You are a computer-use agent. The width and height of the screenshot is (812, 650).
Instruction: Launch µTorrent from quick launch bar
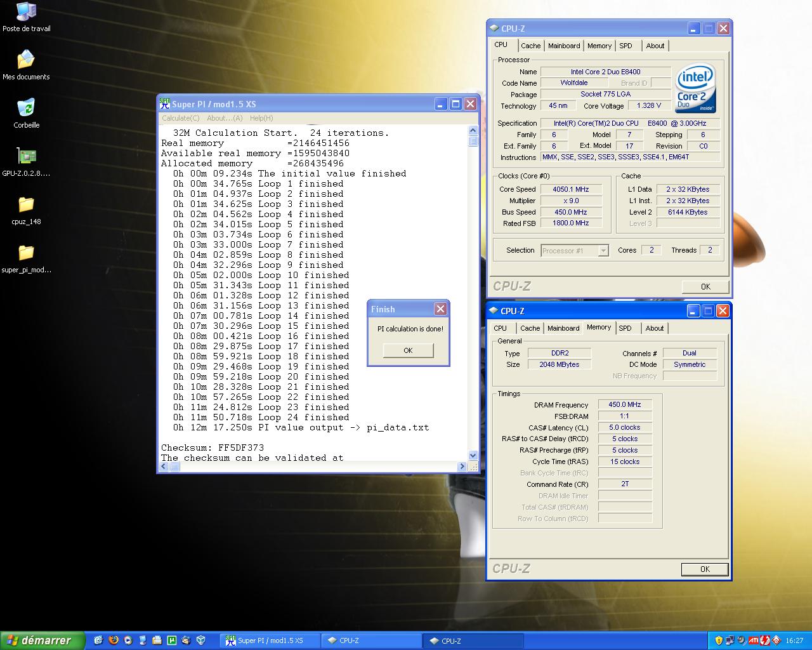point(171,640)
